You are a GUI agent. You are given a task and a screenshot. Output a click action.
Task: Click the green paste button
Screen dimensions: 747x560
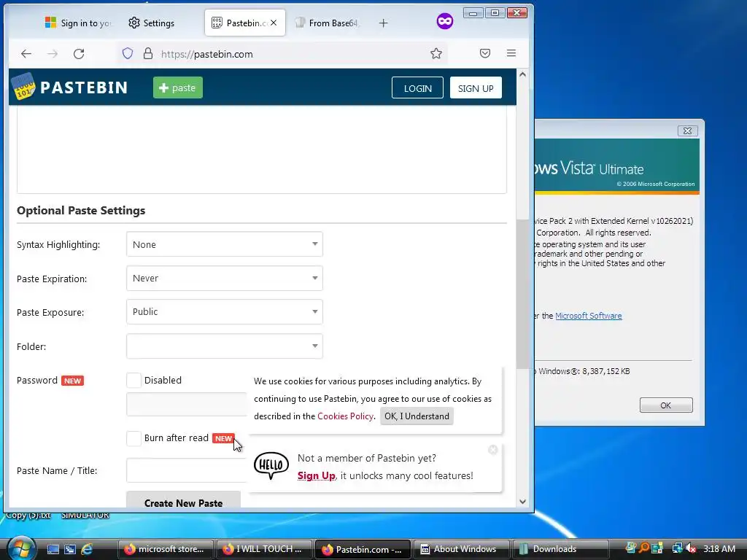coord(178,87)
